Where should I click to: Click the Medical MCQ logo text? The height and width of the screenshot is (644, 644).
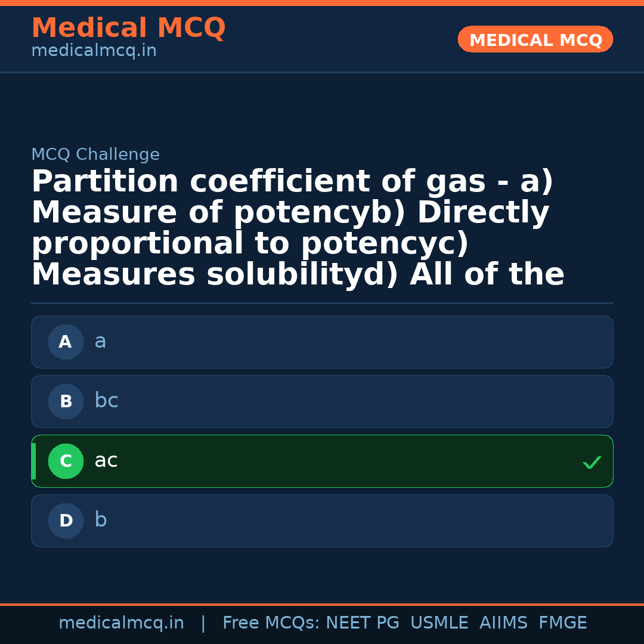pos(128,27)
